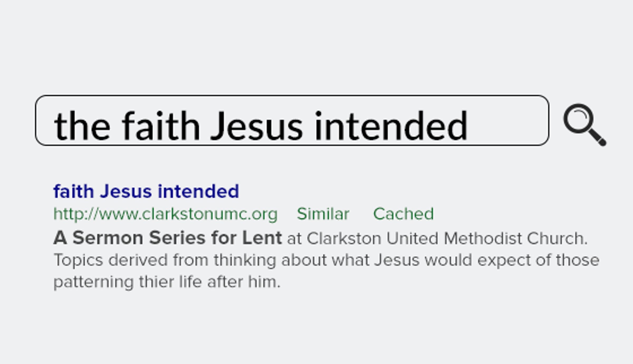Show Similar pages for this result

pyautogui.click(x=323, y=214)
